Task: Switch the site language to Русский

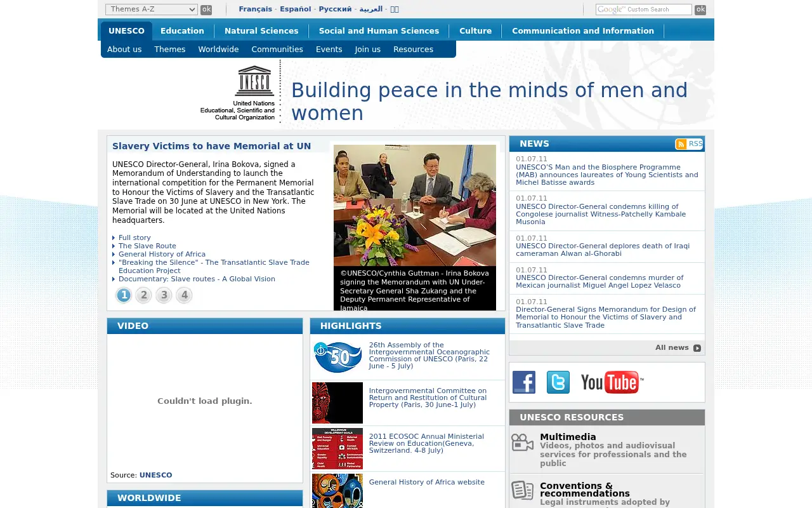Action: [x=335, y=10]
